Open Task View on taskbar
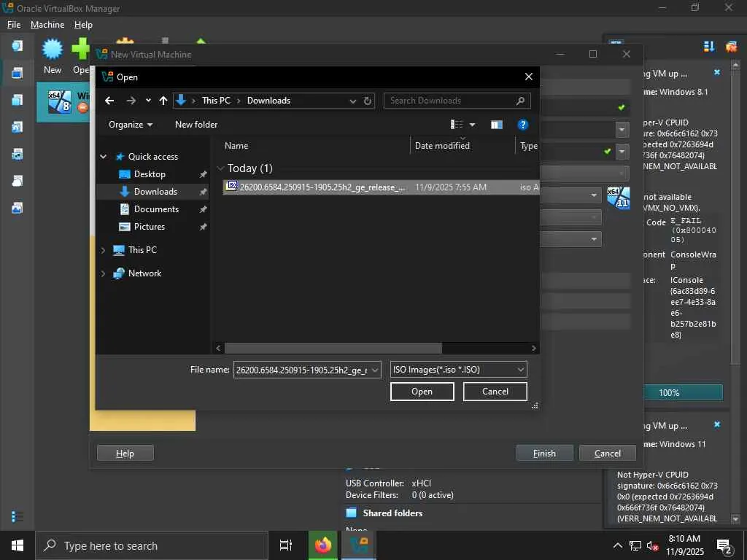The image size is (747, 560). coord(286,545)
